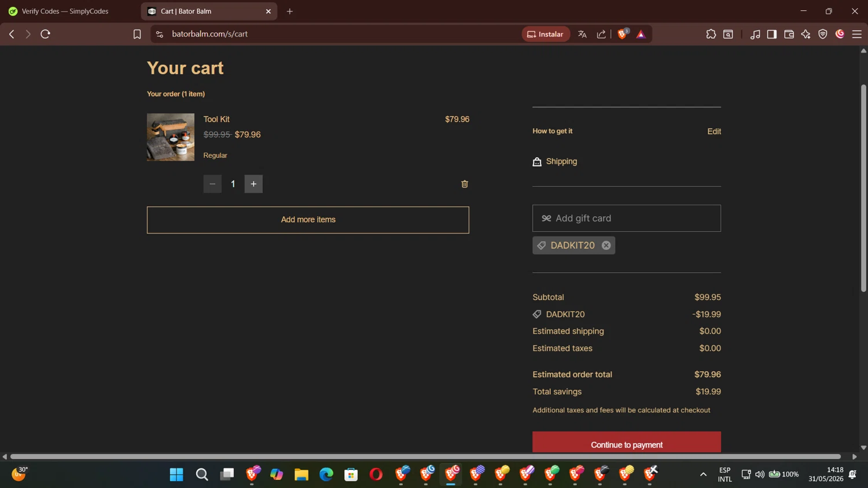Edit the How to get it option

pos(714,131)
